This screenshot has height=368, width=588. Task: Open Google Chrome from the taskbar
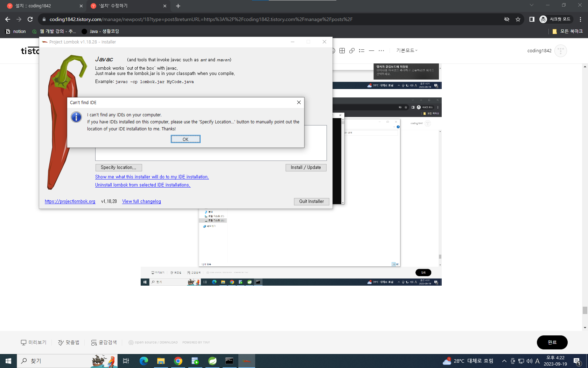point(178,361)
